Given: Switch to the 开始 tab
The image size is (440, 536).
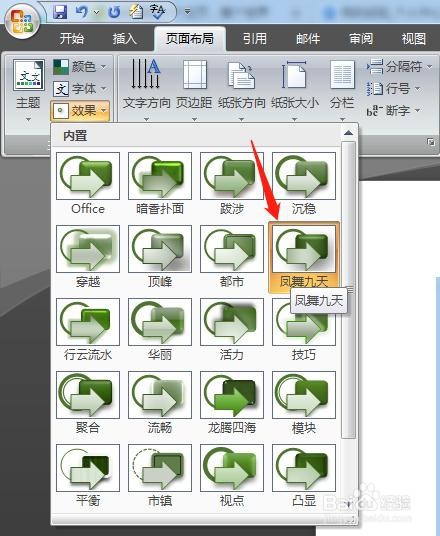Looking at the screenshot, I should pos(71,39).
